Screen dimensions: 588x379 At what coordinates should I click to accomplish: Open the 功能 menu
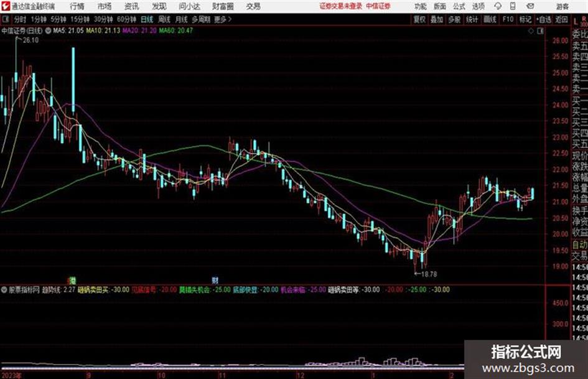(421, 6)
